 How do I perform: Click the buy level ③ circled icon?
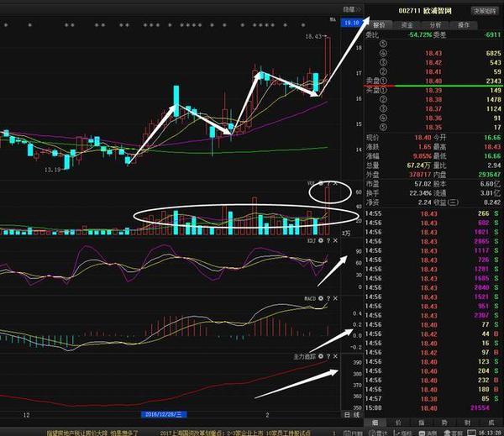coord(383,109)
